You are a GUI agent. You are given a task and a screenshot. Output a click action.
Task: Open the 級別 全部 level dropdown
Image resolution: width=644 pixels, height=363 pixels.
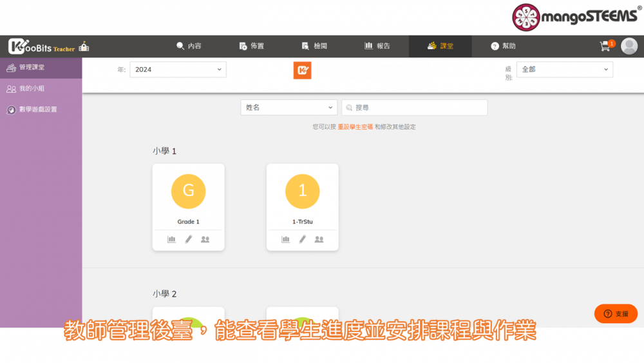coord(564,70)
